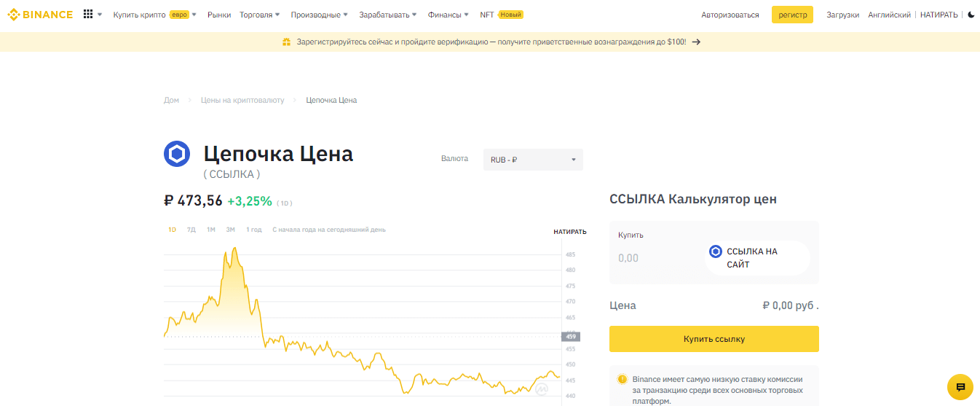Click Chainlink icon in calculator coin selector

pos(715,251)
